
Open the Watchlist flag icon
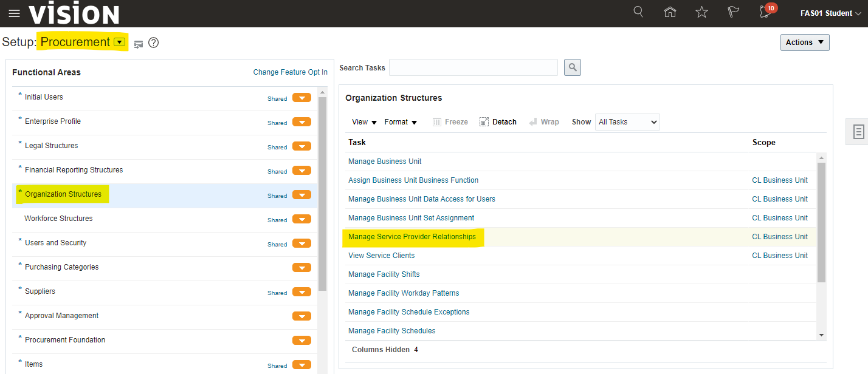click(733, 12)
